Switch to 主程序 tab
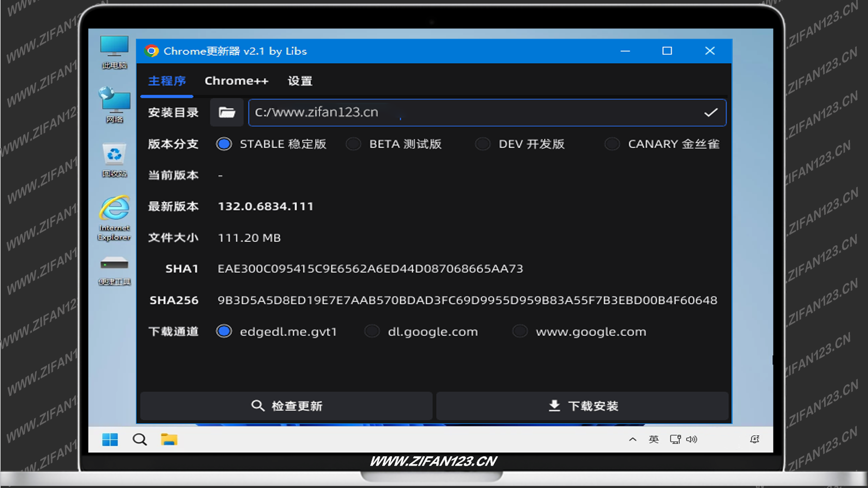This screenshot has width=868, height=488. 167,81
